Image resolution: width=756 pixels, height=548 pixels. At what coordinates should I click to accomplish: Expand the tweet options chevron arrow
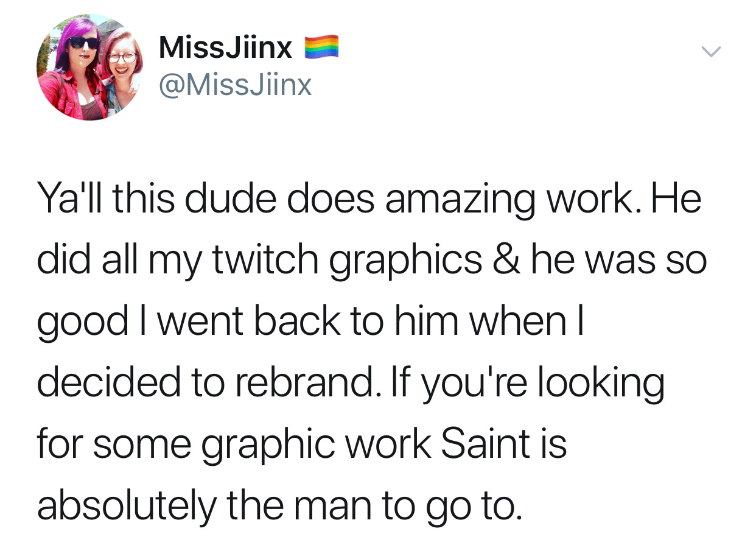[x=710, y=52]
